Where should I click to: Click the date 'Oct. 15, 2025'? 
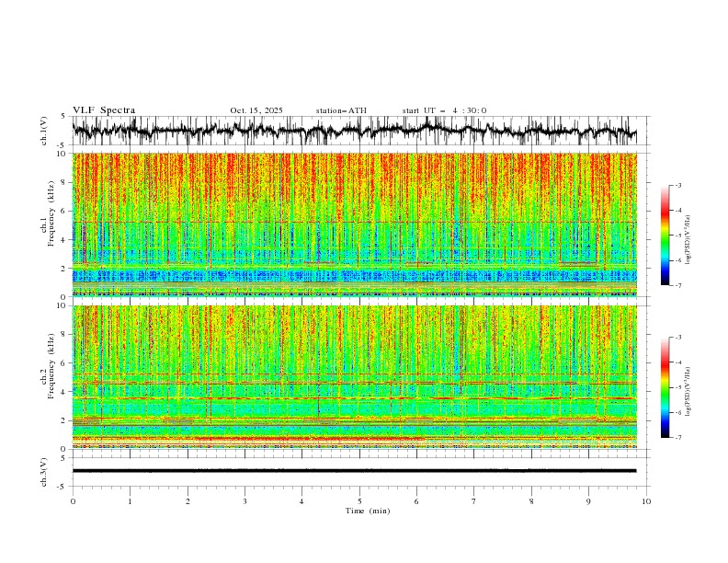256,110
